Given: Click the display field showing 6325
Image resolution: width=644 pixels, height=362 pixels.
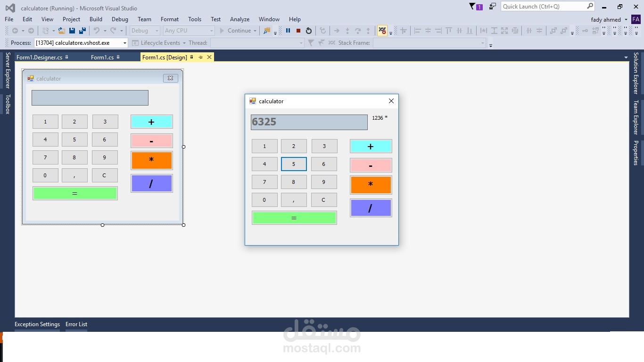Looking at the screenshot, I should pyautogui.click(x=309, y=122).
